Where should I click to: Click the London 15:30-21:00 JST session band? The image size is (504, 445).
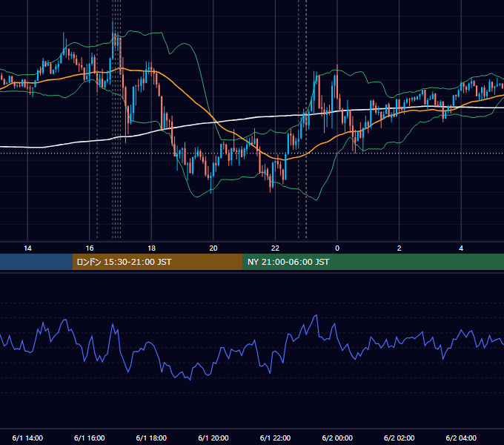coord(157,262)
